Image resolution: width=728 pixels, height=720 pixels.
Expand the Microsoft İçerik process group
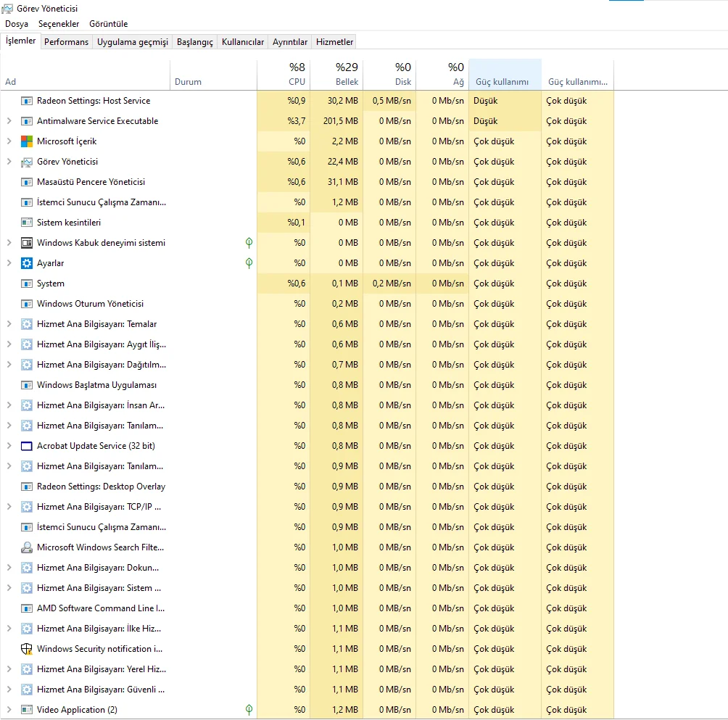(x=9, y=141)
